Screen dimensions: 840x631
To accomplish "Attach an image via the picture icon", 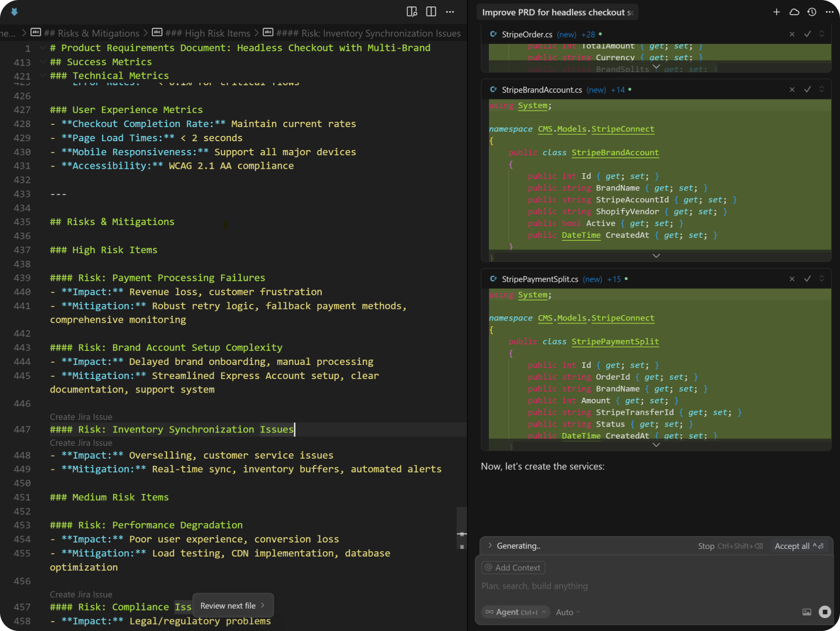I will coord(807,612).
